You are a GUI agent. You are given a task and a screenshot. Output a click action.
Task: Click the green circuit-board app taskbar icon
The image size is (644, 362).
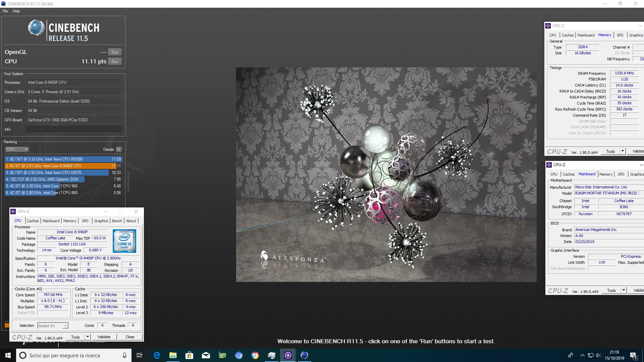222,355
